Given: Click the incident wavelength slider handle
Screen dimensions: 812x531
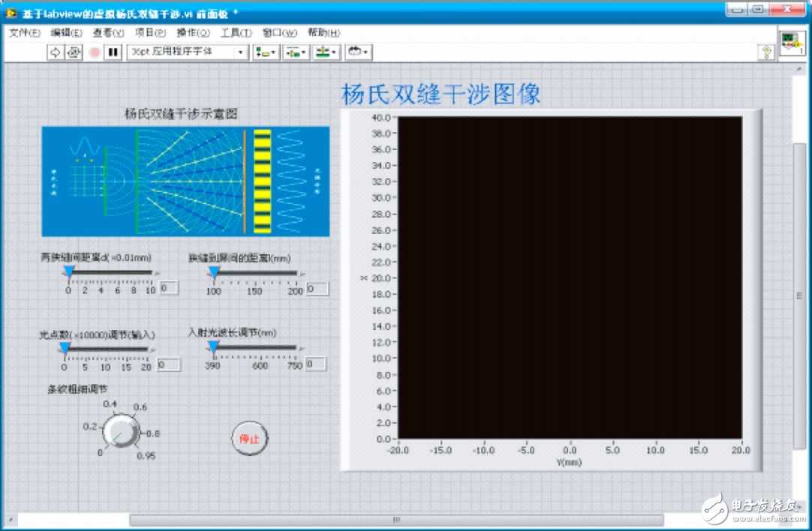Looking at the screenshot, I should (x=213, y=348).
